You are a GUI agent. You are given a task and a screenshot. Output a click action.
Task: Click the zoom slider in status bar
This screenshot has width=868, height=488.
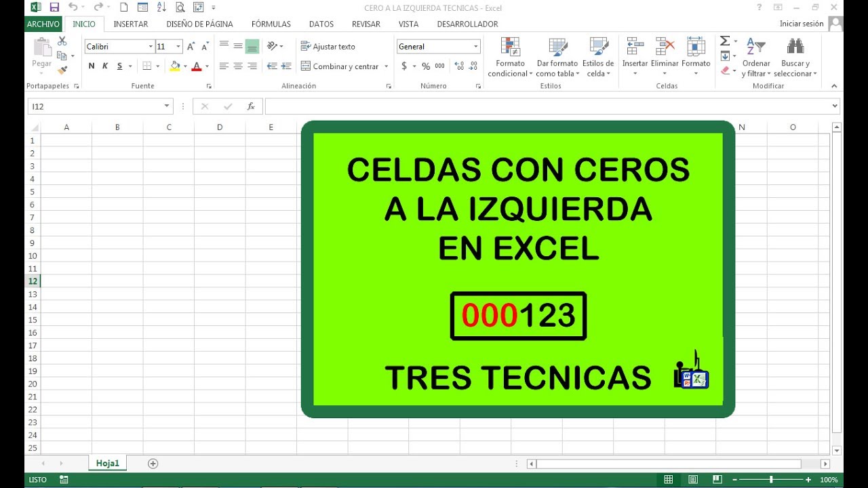pyautogui.click(x=771, y=480)
